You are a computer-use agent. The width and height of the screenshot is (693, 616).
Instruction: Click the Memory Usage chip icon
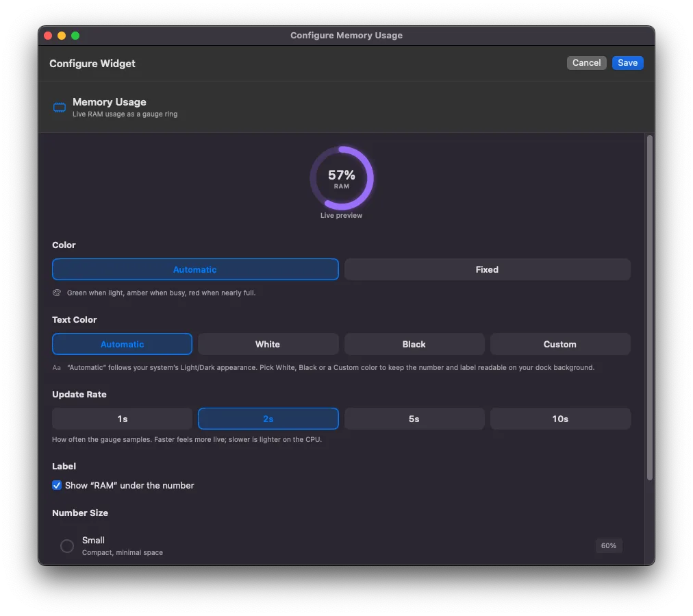(x=59, y=108)
